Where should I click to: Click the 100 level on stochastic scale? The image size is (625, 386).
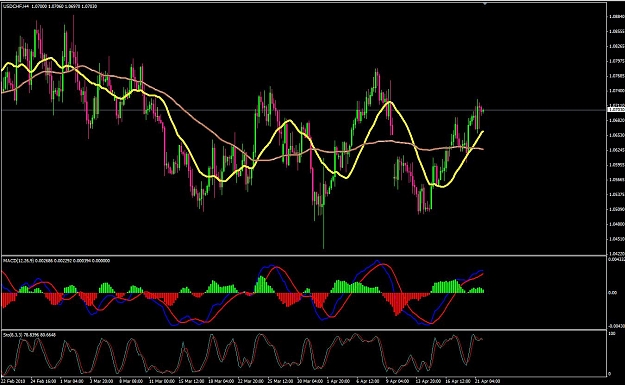pyautogui.click(x=612, y=333)
